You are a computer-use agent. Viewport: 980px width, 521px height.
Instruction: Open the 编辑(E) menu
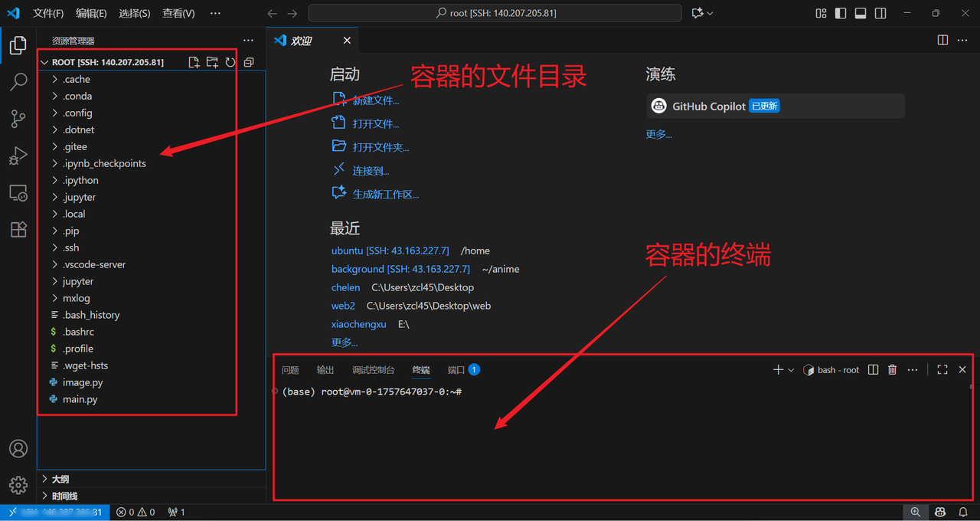point(91,13)
